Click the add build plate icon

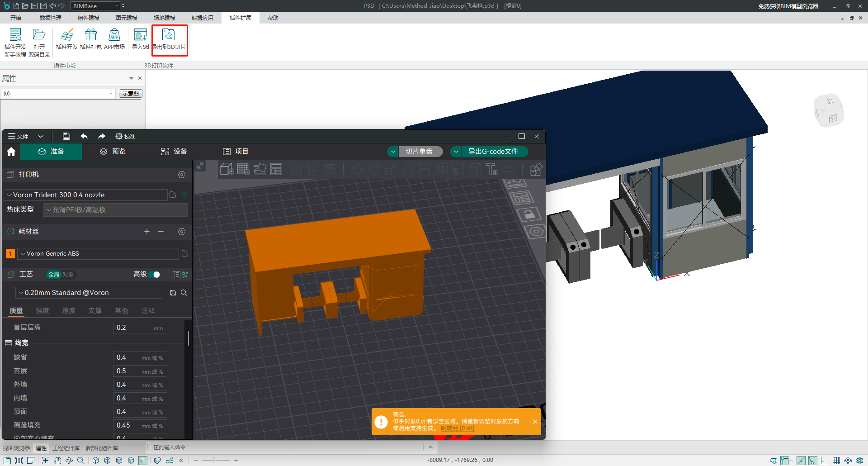243,169
